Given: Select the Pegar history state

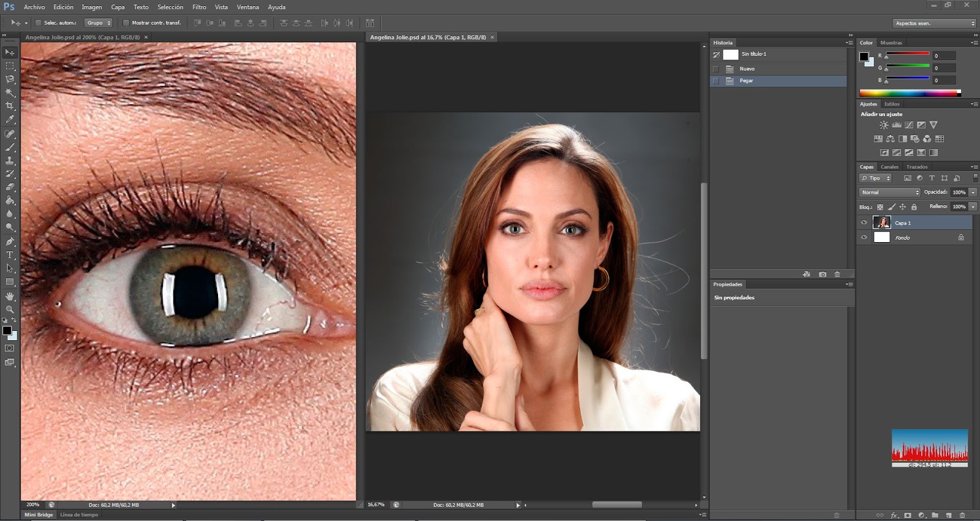Looking at the screenshot, I should click(x=778, y=80).
